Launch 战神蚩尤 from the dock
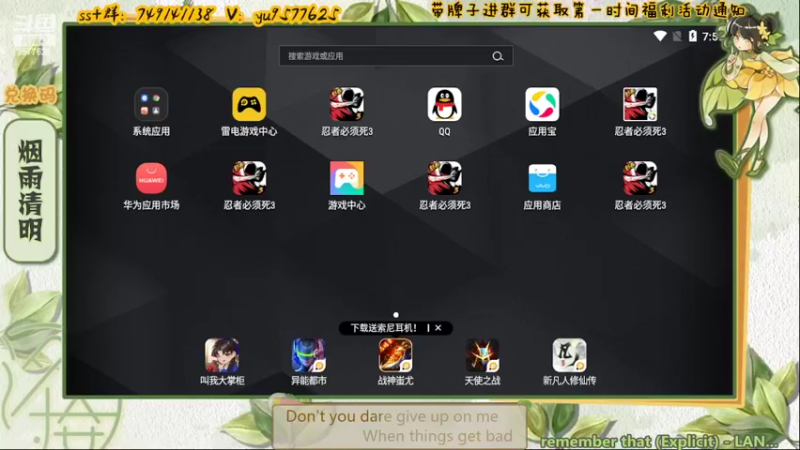 point(395,355)
